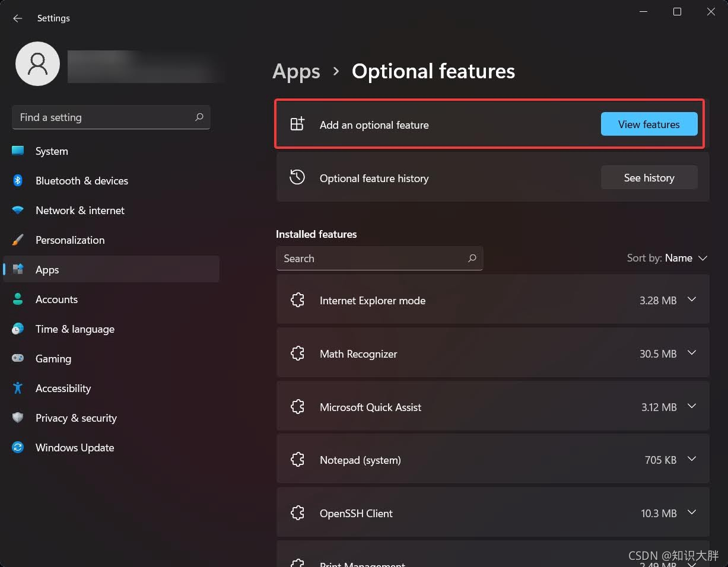The image size is (728, 567).
Task: Open Network & internet settings
Action: coord(111,210)
